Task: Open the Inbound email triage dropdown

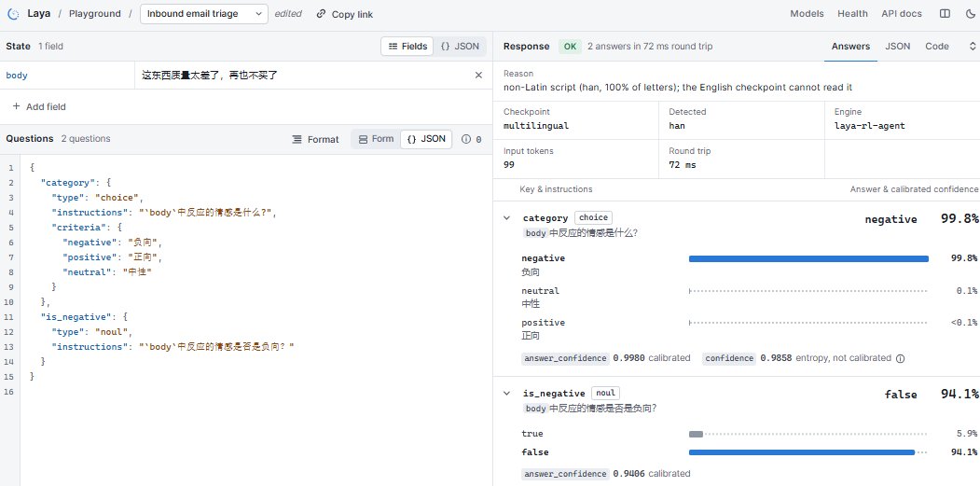Action: 204,14
